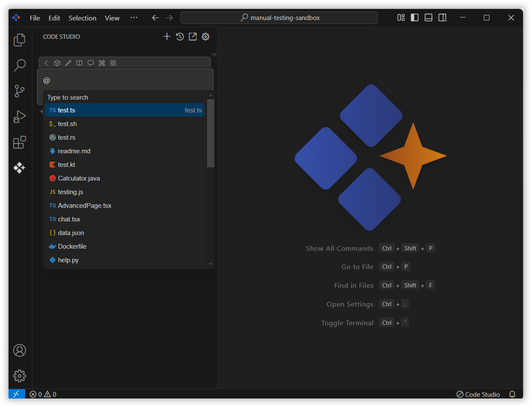
Task: Select test.sh from file suggestion list
Action: (x=124, y=124)
